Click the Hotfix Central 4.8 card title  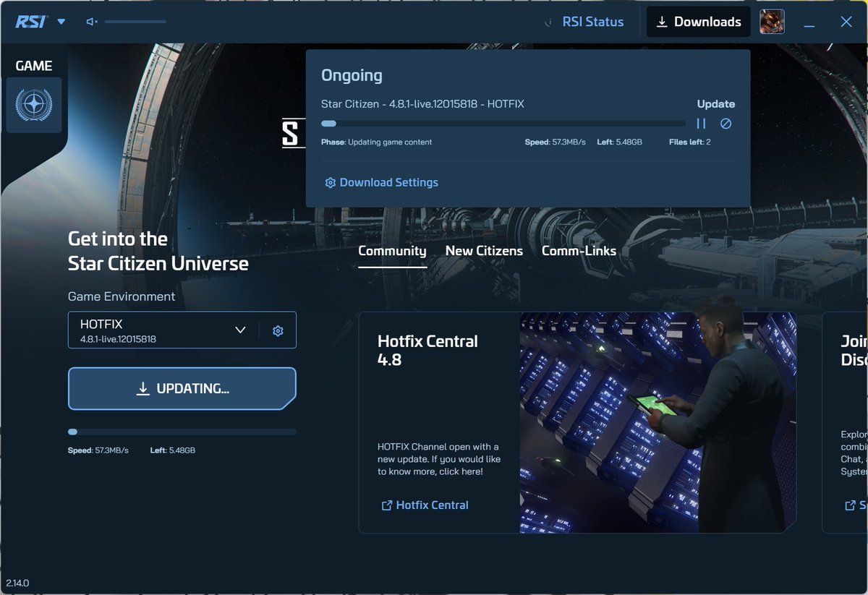click(x=427, y=350)
